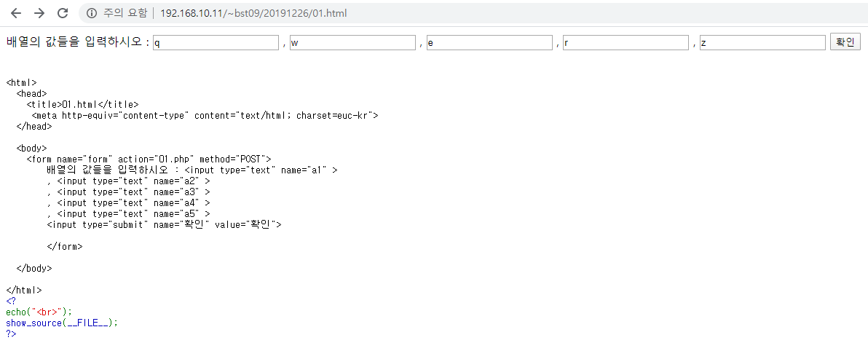Select the input field containing r

click(626, 43)
